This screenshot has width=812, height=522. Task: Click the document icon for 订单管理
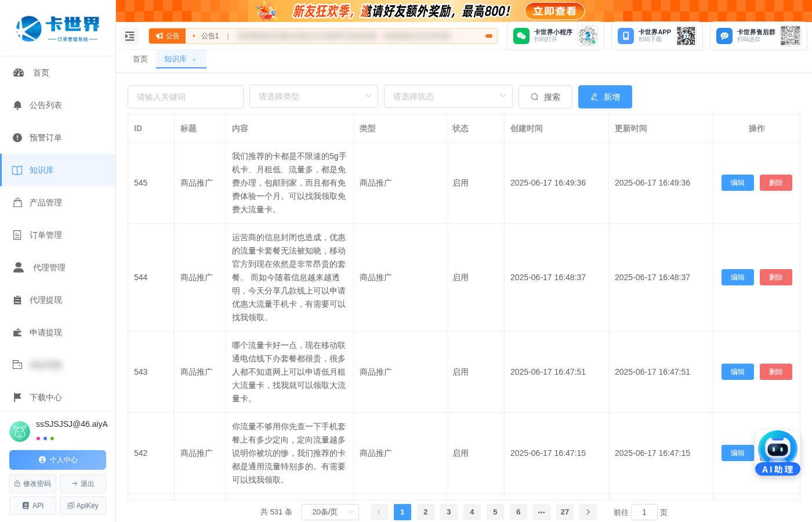tap(17, 235)
